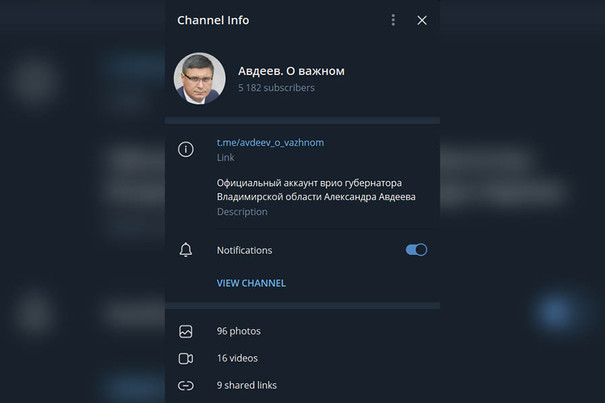Open the t.me/avdeev_o_vazhnom link

pyautogui.click(x=270, y=143)
